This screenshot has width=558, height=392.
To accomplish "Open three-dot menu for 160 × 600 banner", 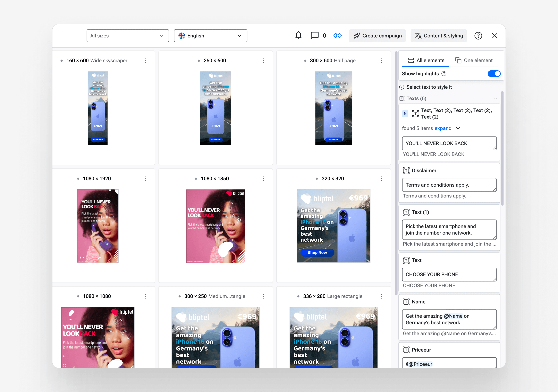I will point(146,61).
